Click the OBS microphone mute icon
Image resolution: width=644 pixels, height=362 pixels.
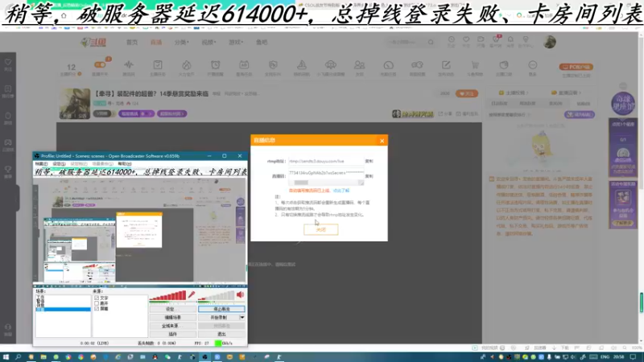coord(192,294)
